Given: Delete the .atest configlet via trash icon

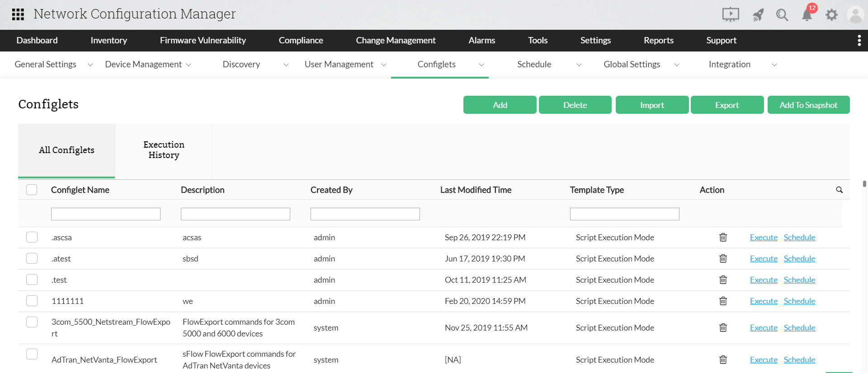Looking at the screenshot, I should coord(723,258).
